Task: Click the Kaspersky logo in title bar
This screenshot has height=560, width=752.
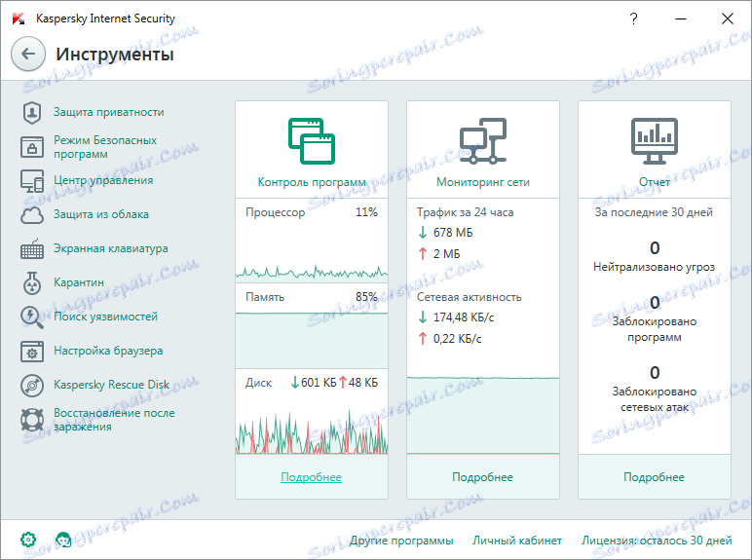Action: click(x=19, y=19)
